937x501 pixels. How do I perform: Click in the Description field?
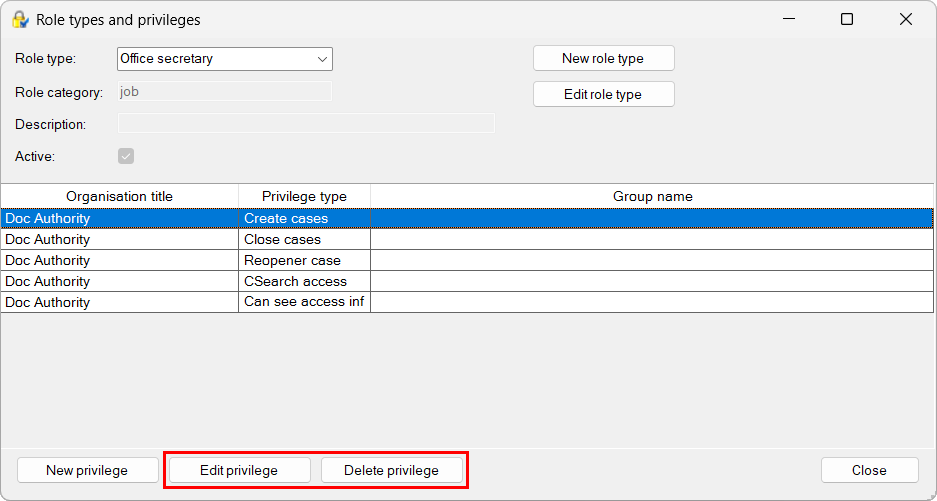pyautogui.click(x=306, y=123)
